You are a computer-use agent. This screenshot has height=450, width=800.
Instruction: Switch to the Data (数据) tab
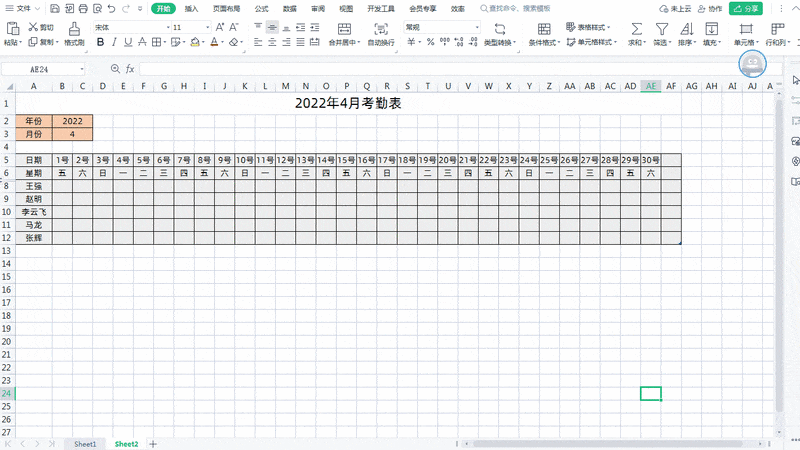pyautogui.click(x=290, y=9)
